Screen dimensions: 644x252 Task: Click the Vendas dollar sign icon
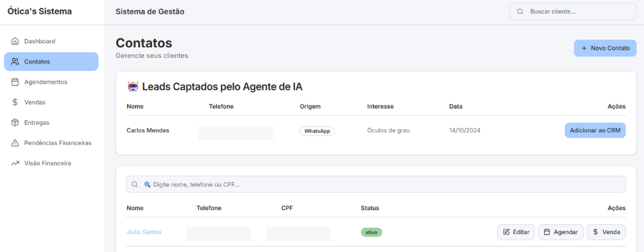pos(15,102)
